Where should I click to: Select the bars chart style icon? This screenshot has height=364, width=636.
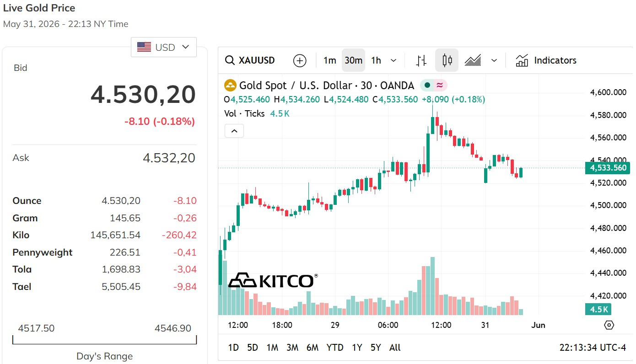(421, 60)
